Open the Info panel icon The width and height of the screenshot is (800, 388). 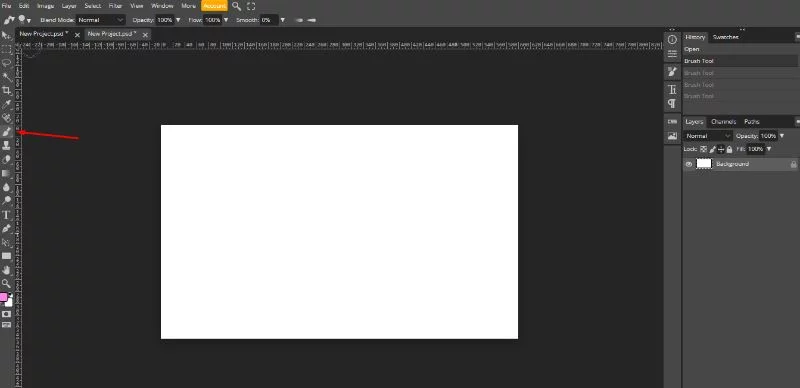(672, 40)
